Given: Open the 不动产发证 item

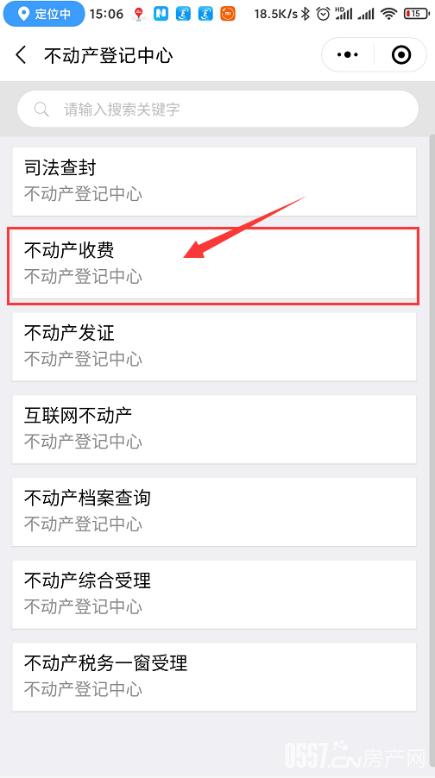Looking at the screenshot, I should 214,346.
